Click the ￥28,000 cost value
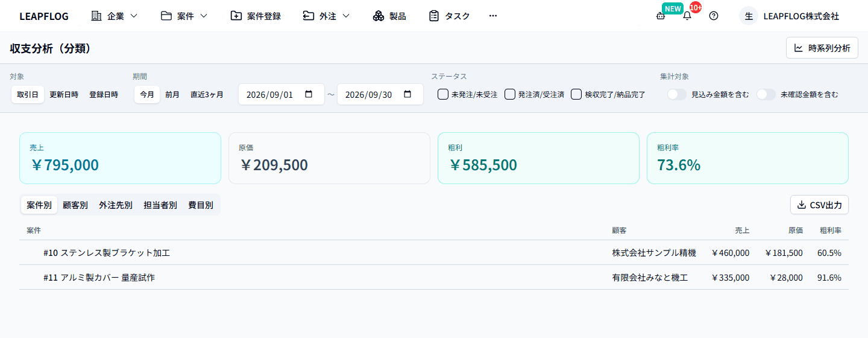This screenshot has height=338, width=868. tap(785, 277)
